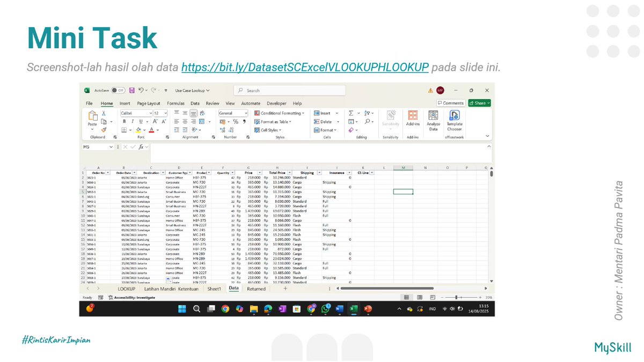Screen dimensions: 644x362
Task: Click the Format cells button
Action: pyautogui.click(x=325, y=130)
